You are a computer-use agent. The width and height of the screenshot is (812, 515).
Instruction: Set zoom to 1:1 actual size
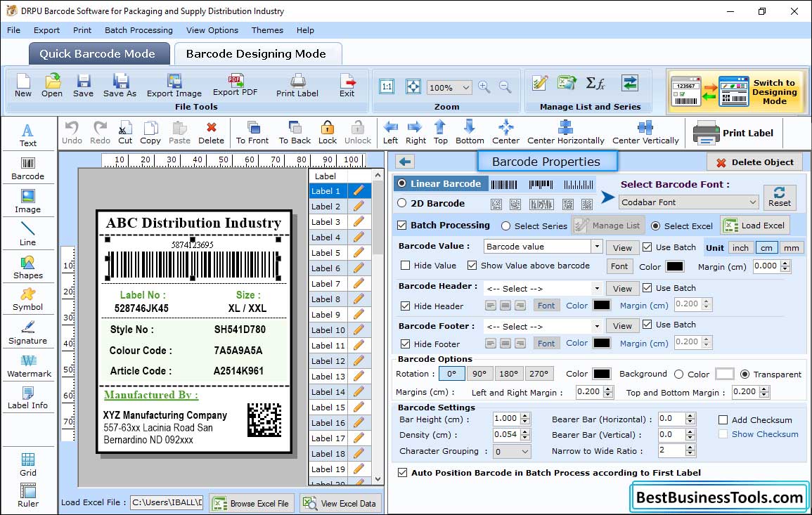click(387, 86)
